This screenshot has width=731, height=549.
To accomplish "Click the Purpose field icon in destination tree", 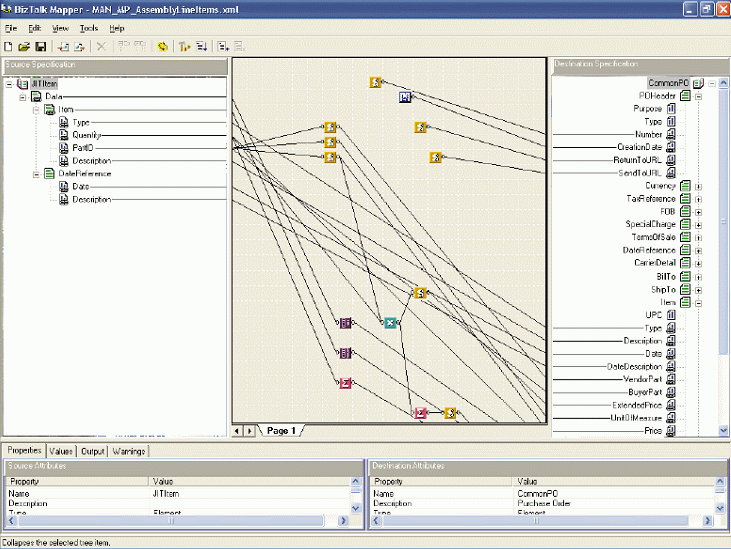I will point(671,109).
